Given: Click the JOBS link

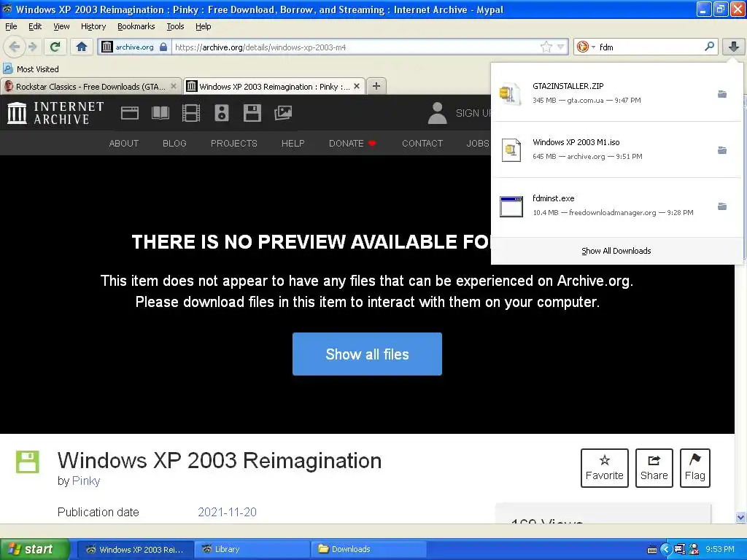Looking at the screenshot, I should coord(477,144).
